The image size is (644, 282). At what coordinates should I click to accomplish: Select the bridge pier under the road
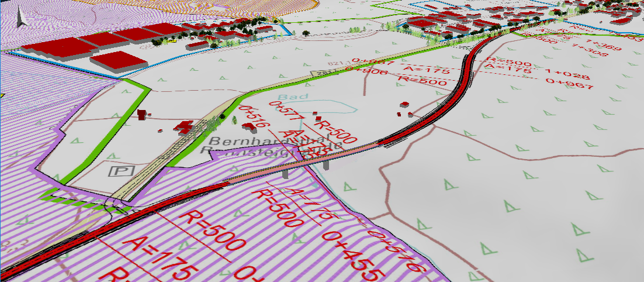pos(285,173)
